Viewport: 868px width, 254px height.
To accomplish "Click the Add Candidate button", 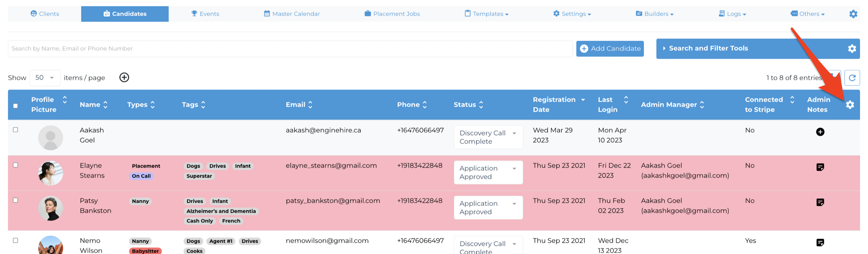I will (610, 49).
